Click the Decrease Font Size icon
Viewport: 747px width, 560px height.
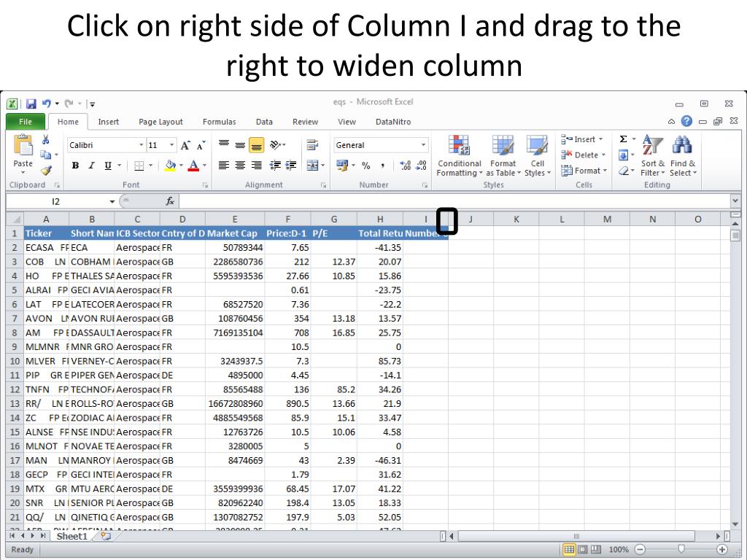tap(201, 145)
